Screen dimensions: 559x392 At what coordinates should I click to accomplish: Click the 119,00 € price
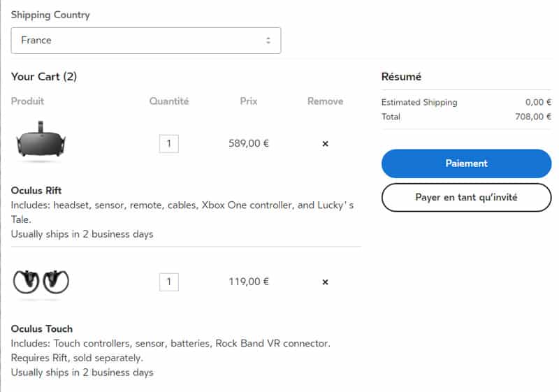[249, 282]
